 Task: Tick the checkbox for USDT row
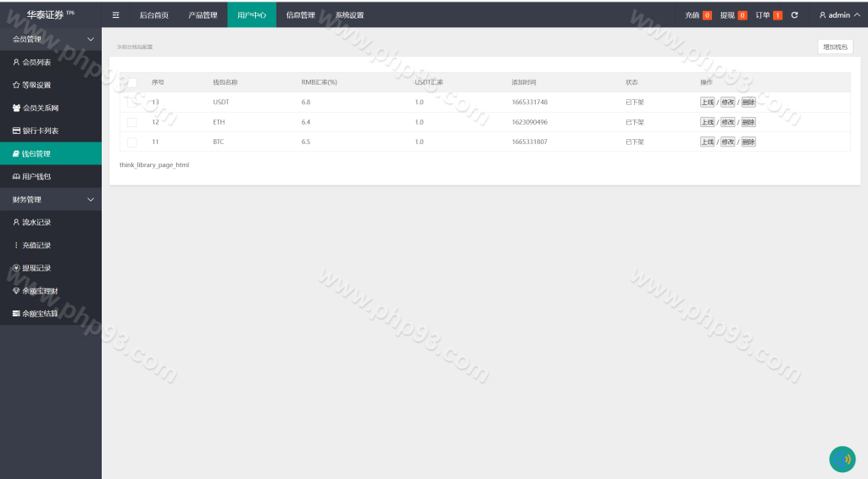(131, 103)
